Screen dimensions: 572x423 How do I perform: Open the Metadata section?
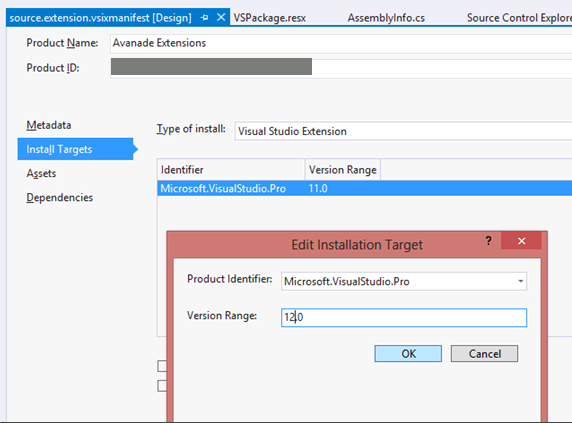[x=49, y=125]
